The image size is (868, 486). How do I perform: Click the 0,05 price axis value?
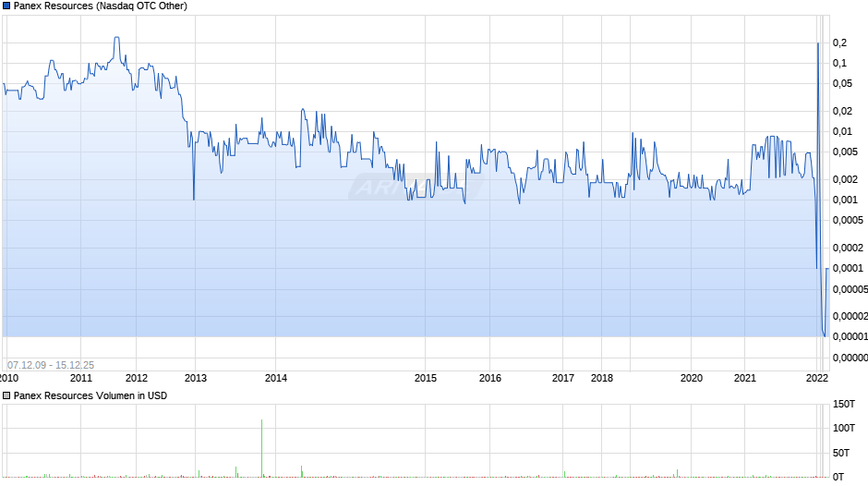coord(842,84)
